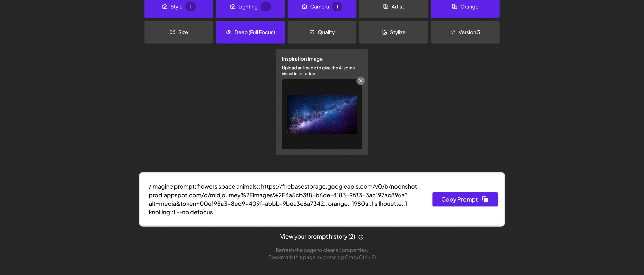
Task: Click the expand-arrows icon beside Size
Action: (172, 32)
